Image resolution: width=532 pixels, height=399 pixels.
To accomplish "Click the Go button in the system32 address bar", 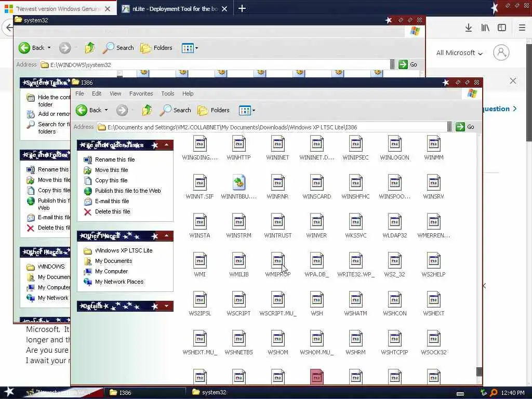I will click(x=408, y=64).
